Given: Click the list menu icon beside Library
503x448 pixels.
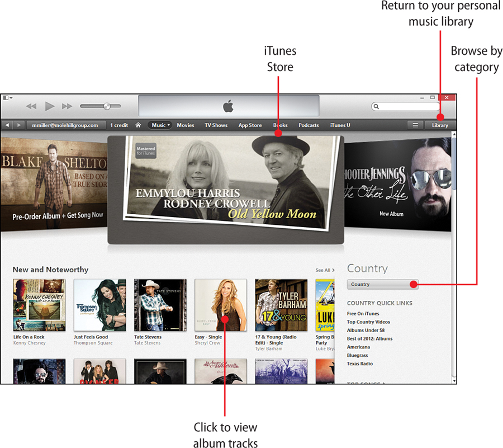Looking at the screenshot, I should click(415, 125).
